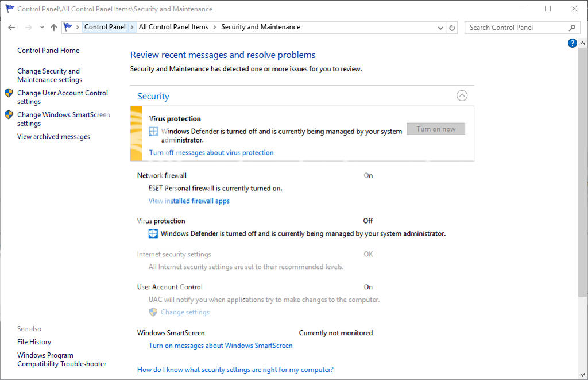This screenshot has height=380, width=588.
Task: Open View installed firewall apps link
Action: [x=189, y=201]
